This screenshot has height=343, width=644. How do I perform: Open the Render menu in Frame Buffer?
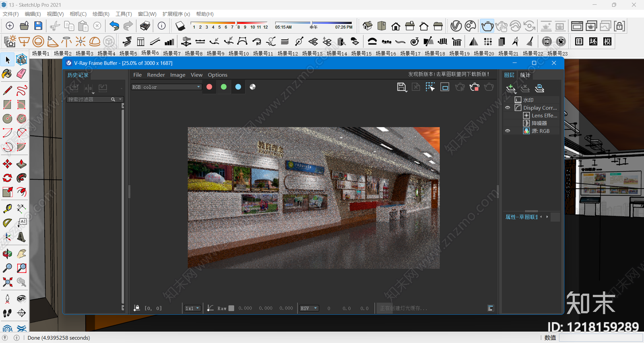156,75
